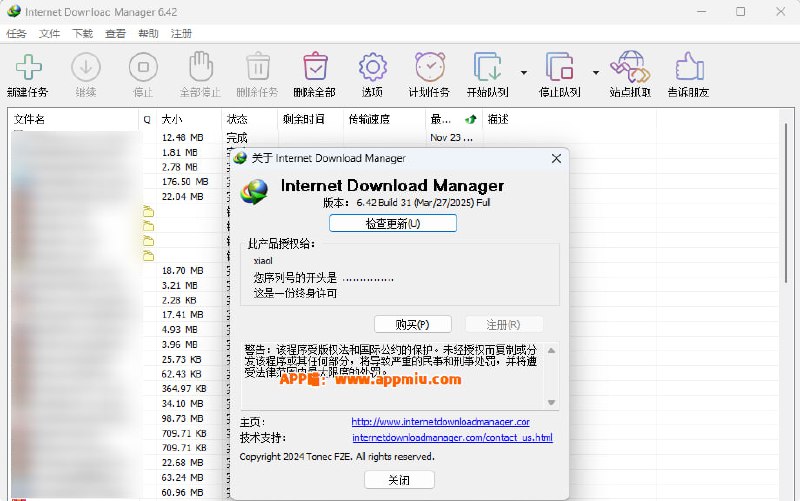Click the Close (关闭) button in About dialog
800x501 pixels.
(399, 480)
